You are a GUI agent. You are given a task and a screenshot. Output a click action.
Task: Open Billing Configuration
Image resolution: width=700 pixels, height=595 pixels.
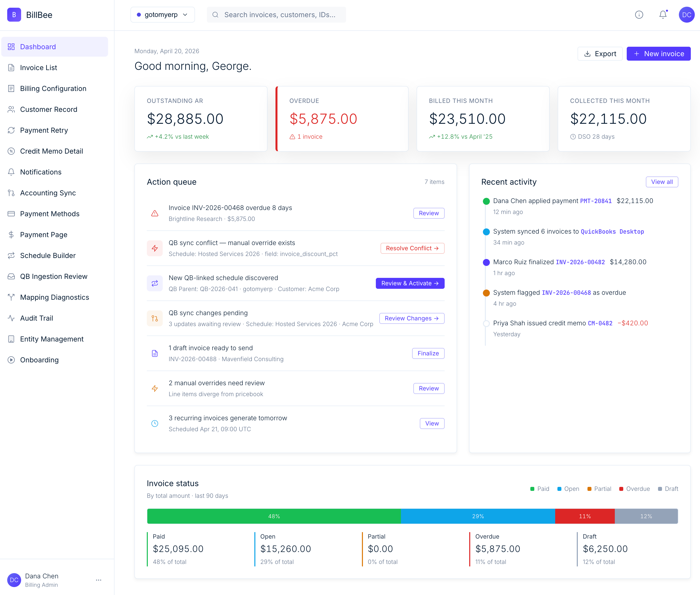[x=55, y=88]
